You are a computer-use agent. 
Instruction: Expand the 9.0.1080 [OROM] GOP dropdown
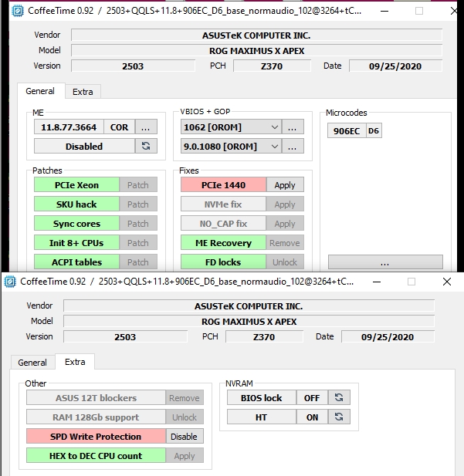[275, 147]
